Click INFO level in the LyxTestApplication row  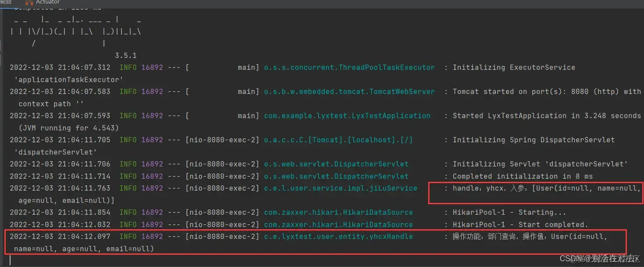point(128,116)
